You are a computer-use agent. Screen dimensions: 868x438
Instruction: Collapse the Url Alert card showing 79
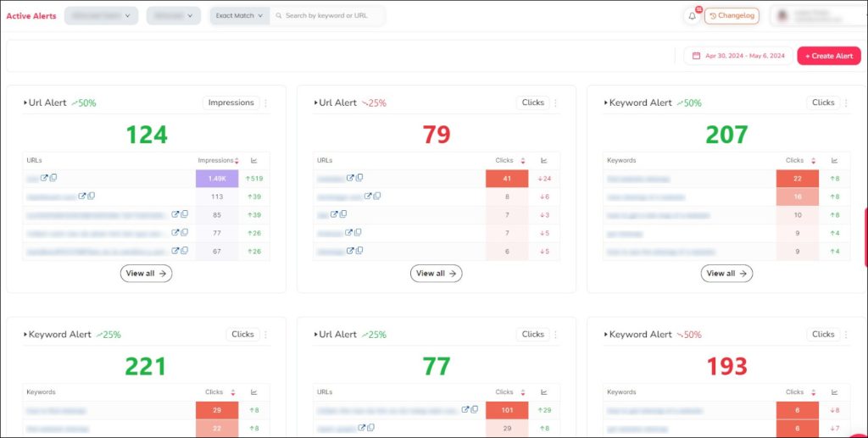(x=315, y=103)
